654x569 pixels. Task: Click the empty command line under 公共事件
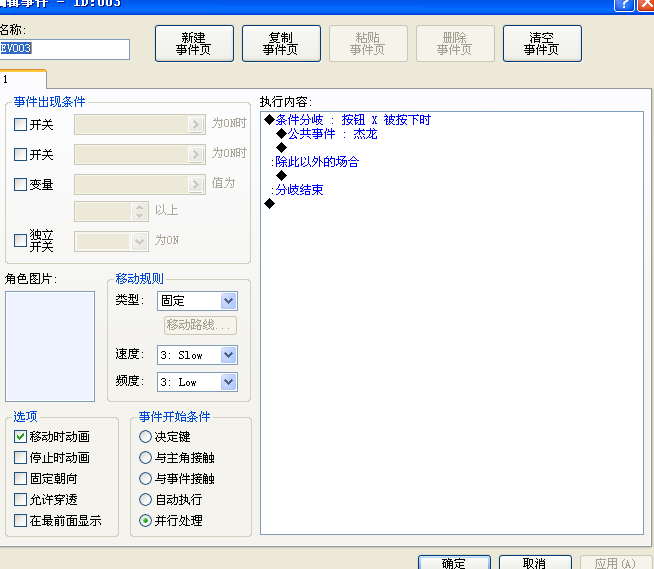(x=282, y=147)
